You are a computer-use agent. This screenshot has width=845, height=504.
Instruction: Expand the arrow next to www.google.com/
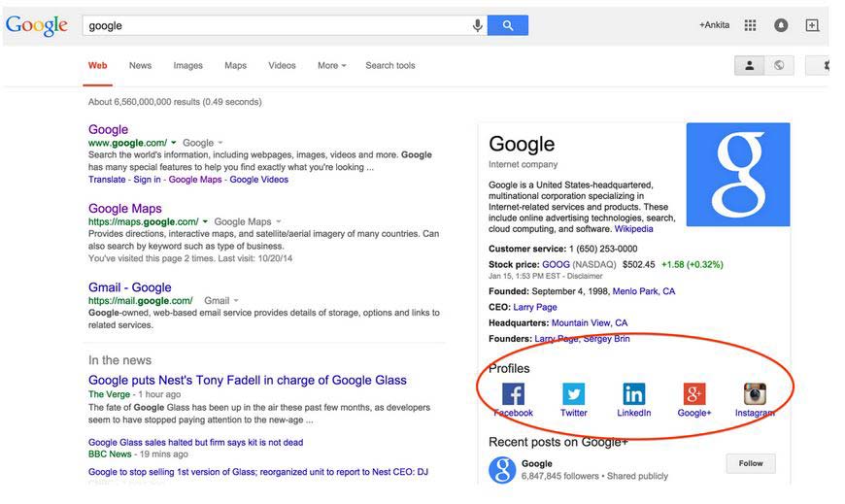pos(174,143)
